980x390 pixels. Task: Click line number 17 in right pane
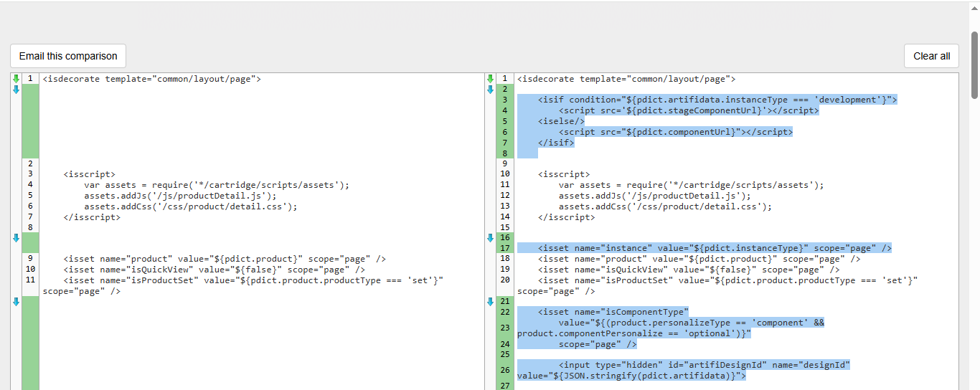(505, 248)
